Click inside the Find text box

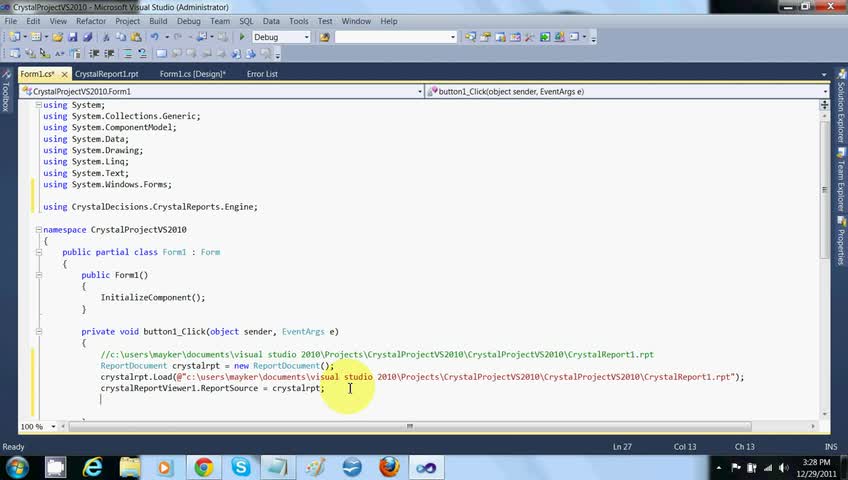click(x=392, y=37)
